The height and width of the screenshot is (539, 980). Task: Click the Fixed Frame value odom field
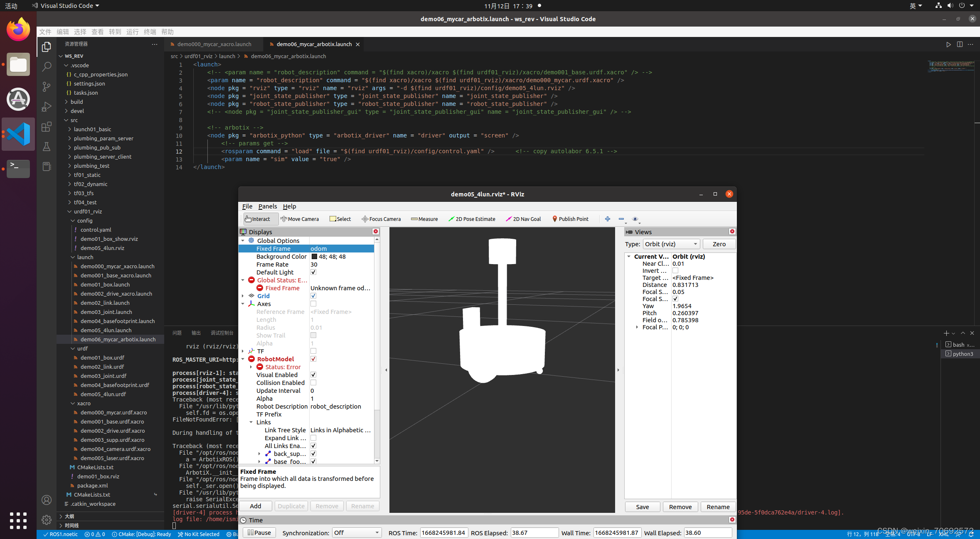(x=342, y=248)
